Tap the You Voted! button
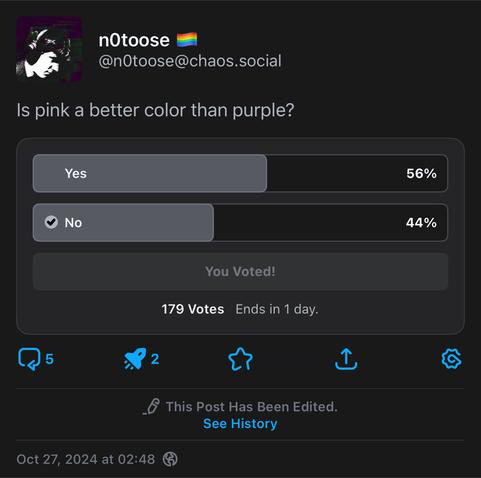Screen dimensions: 481x478 (240, 272)
